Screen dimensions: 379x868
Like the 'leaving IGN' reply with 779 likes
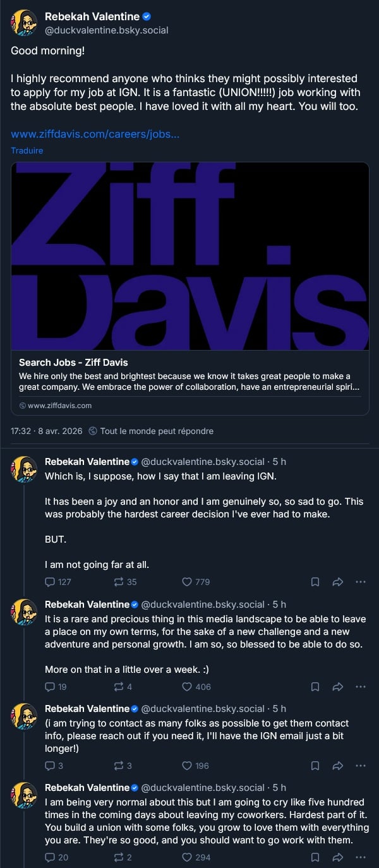tap(187, 582)
